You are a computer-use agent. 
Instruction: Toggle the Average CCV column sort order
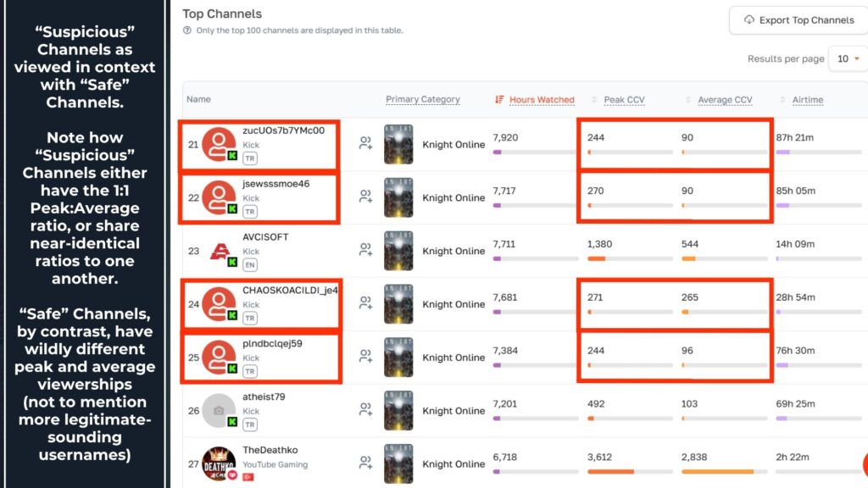click(725, 99)
